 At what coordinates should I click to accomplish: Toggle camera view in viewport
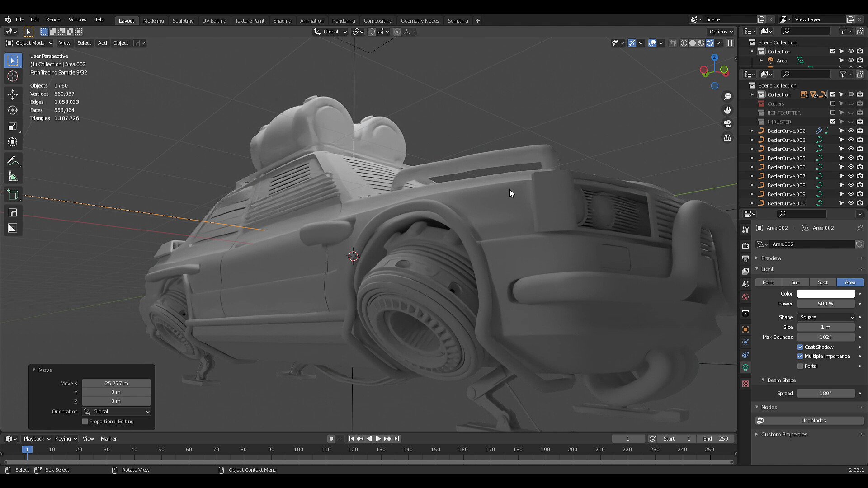click(x=727, y=124)
